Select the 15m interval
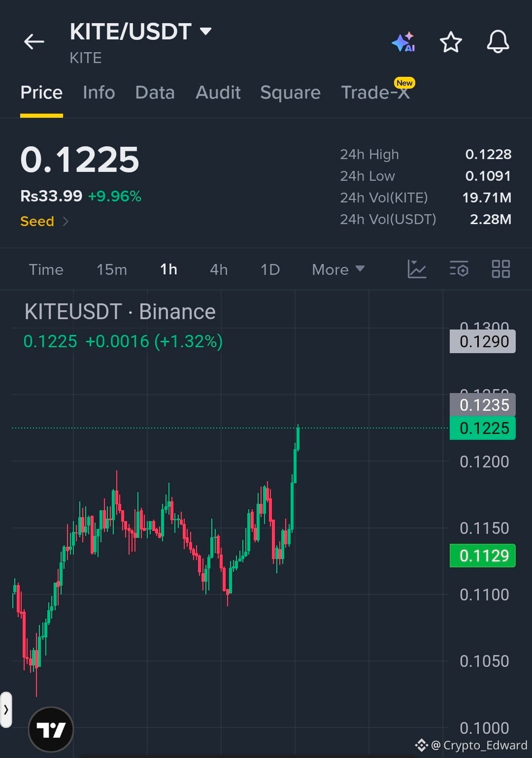 [x=112, y=269]
